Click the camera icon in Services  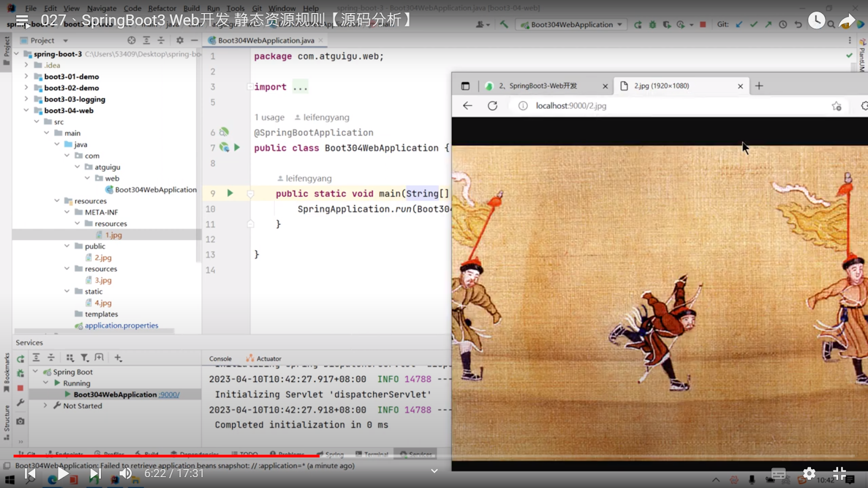click(x=21, y=421)
